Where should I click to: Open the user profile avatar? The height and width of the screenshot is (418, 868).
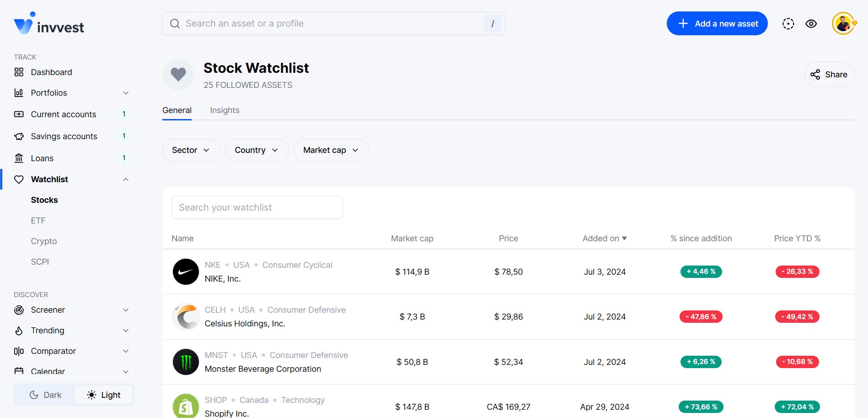(x=843, y=23)
